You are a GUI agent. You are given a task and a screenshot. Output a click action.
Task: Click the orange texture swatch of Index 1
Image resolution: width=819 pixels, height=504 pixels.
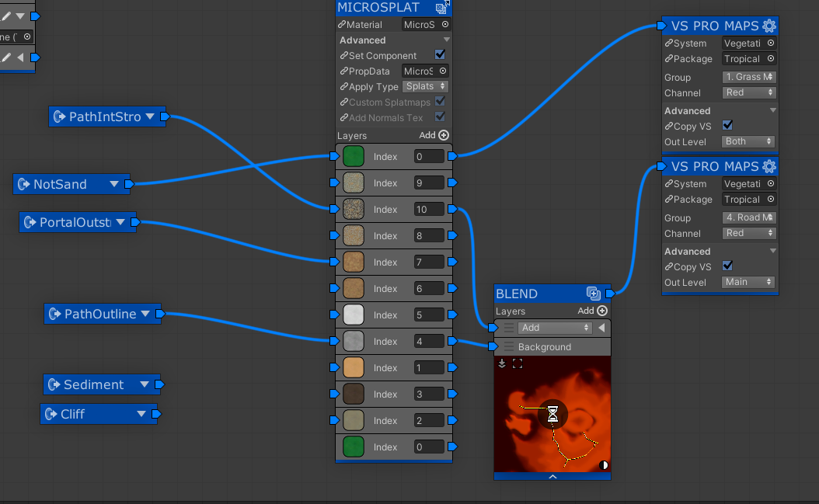click(x=354, y=367)
